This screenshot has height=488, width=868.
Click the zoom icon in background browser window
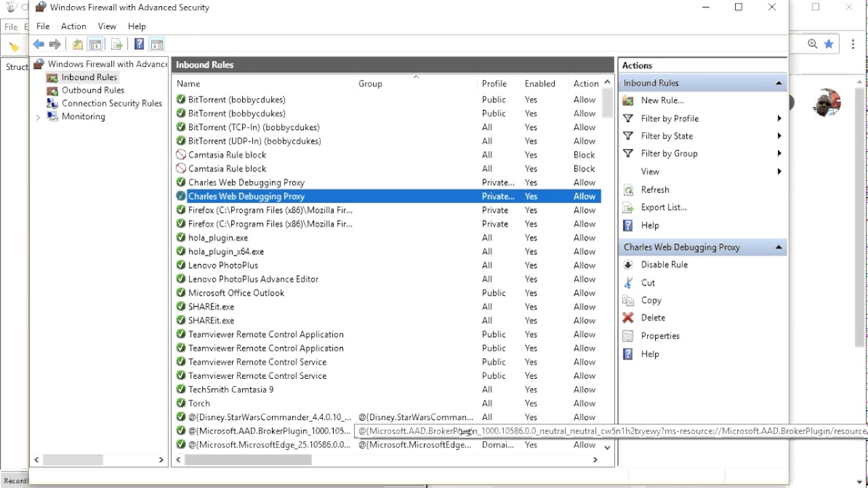[x=812, y=44]
